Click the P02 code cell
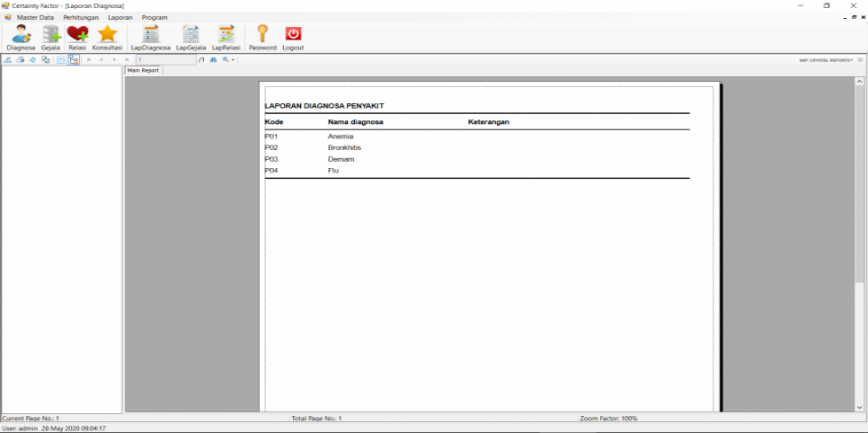Viewport: 868px width, 433px height. pyautogui.click(x=271, y=148)
